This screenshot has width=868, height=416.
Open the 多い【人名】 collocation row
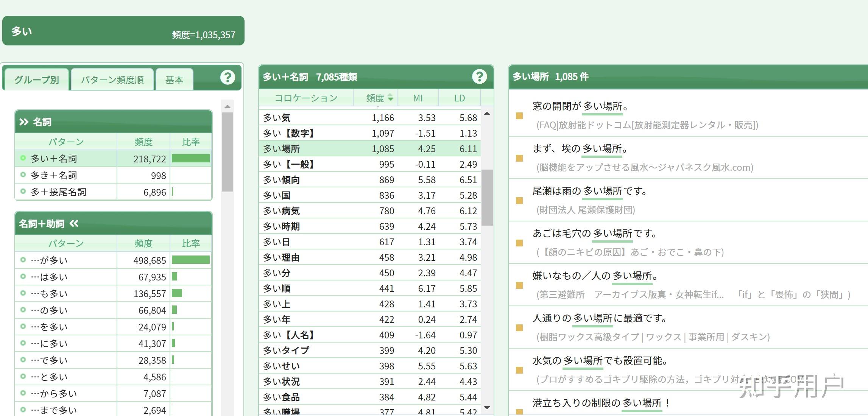pyautogui.click(x=370, y=335)
